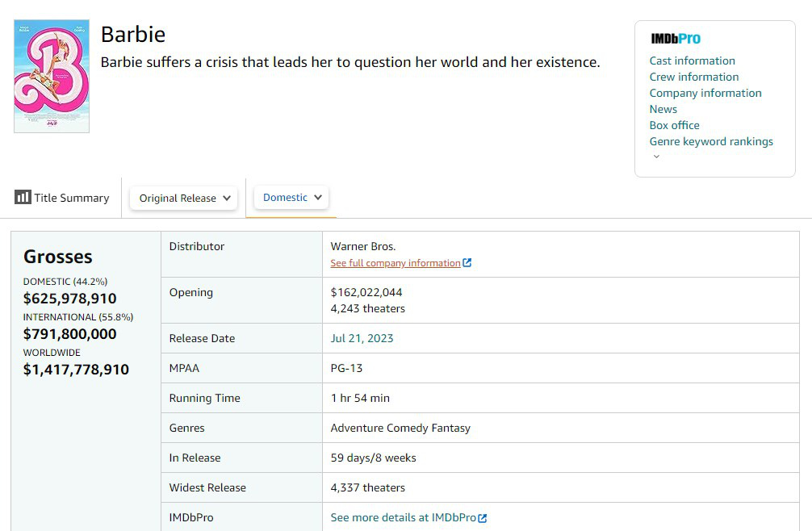Click the worldwide gross $1,417,778,910

(x=76, y=370)
